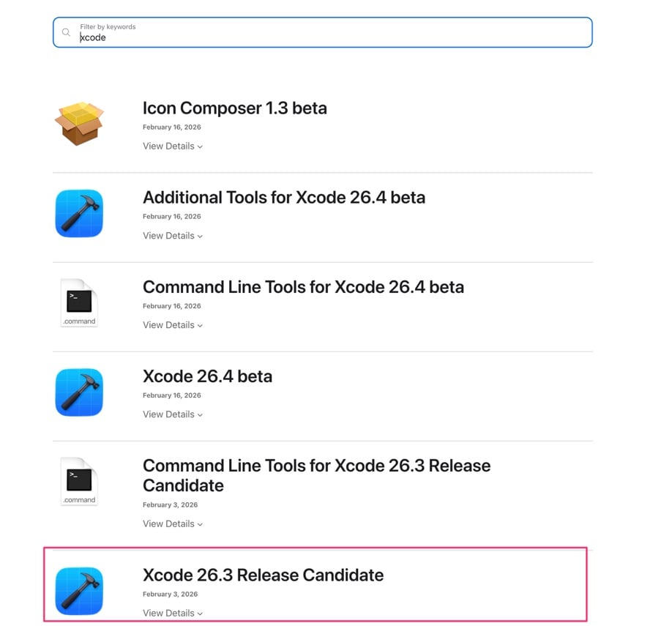
Task: Click the Xcode 26.3 Release Candidate hammer icon
Action: point(79,590)
